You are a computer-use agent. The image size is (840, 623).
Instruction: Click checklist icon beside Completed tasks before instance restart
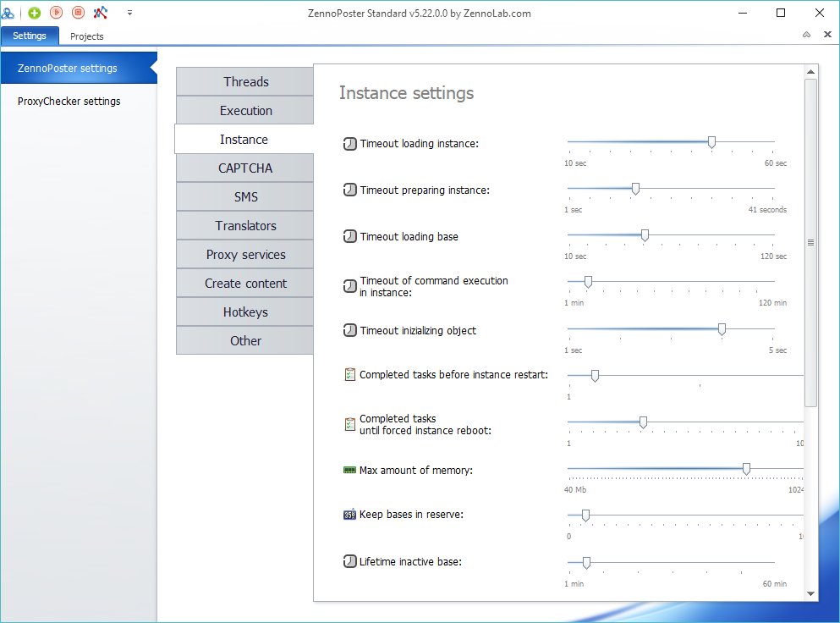coord(350,374)
